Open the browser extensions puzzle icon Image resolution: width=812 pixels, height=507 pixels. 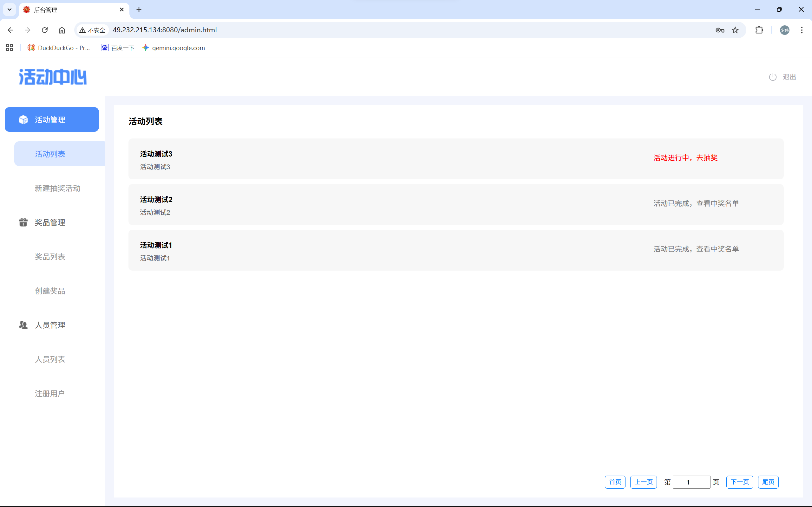pyautogui.click(x=759, y=30)
